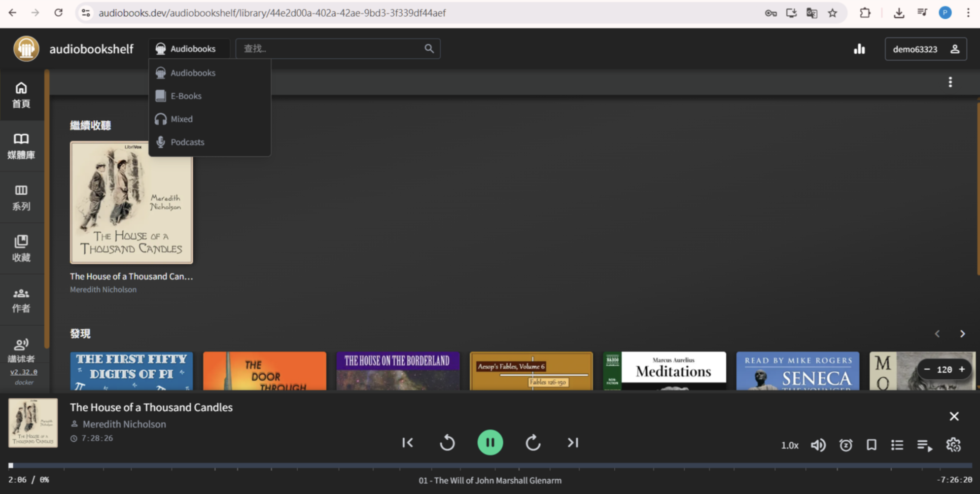The width and height of the screenshot is (980, 494).
Task: Select Podcasts from the library dropdown
Action: 187,142
